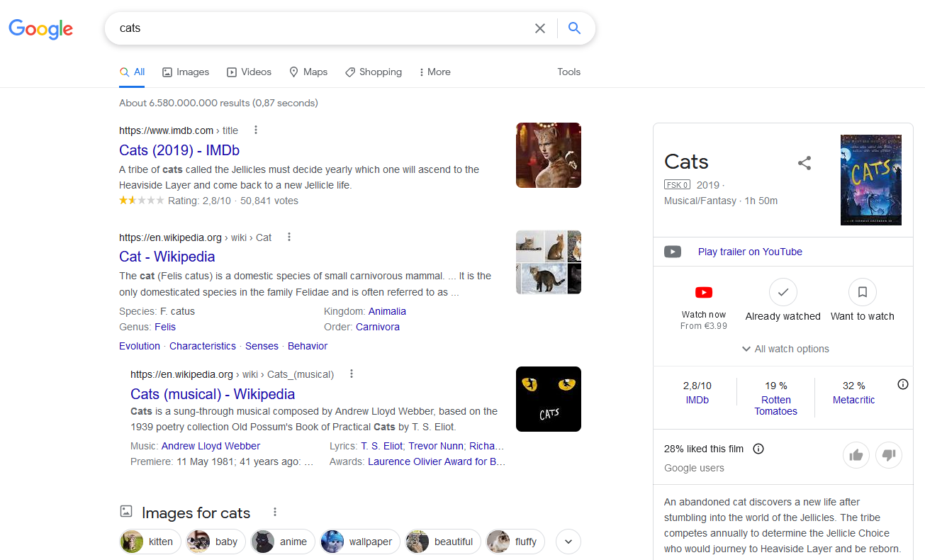Click the Cats movie poster thumbnail
The width and height of the screenshot is (925, 560).
(x=870, y=180)
